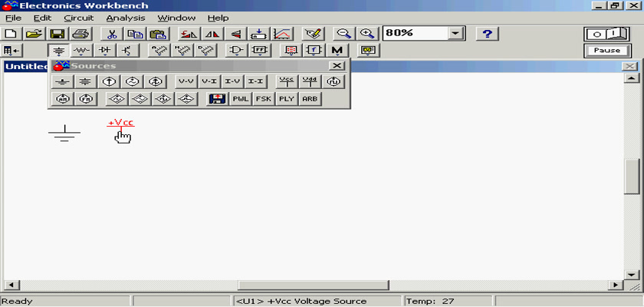The width and height of the screenshot is (644, 307).
Task: Open the Controls parts bin
Action: pos(314,51)
